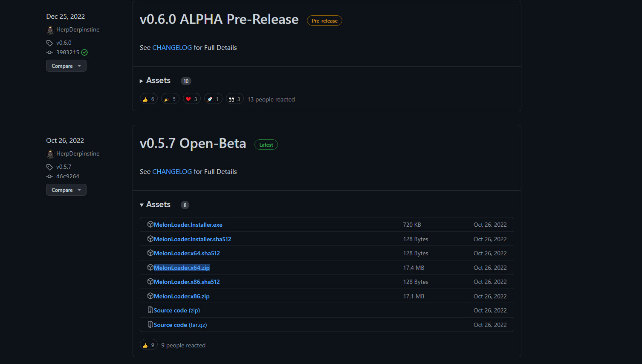Click the verified commit checkmark next to 39032f5

coord(84,52)
